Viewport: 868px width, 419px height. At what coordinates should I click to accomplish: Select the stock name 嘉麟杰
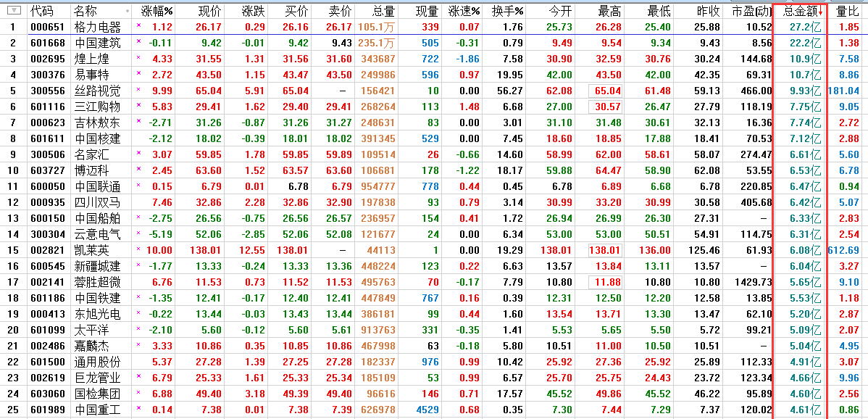click(x=91, y=347)
